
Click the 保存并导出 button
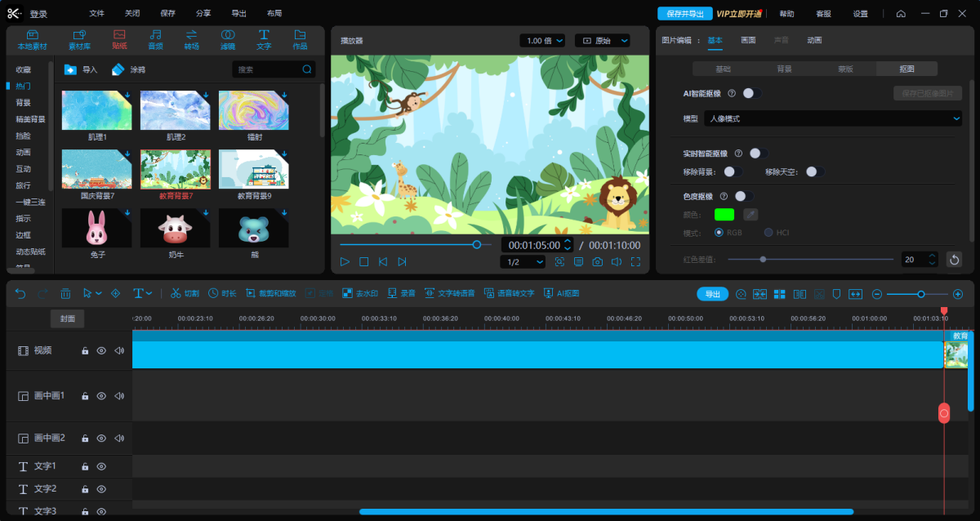685,14
